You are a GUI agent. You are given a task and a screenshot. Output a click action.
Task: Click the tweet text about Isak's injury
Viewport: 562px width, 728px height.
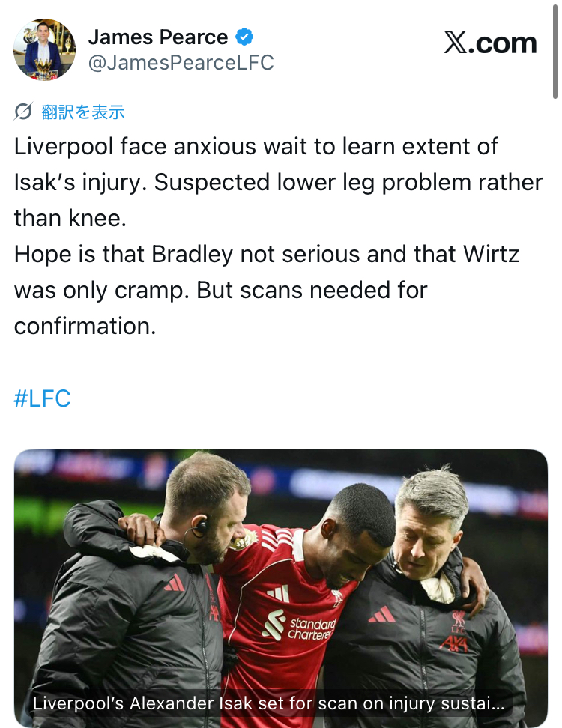pyautogui.click(x=278, y=182)
